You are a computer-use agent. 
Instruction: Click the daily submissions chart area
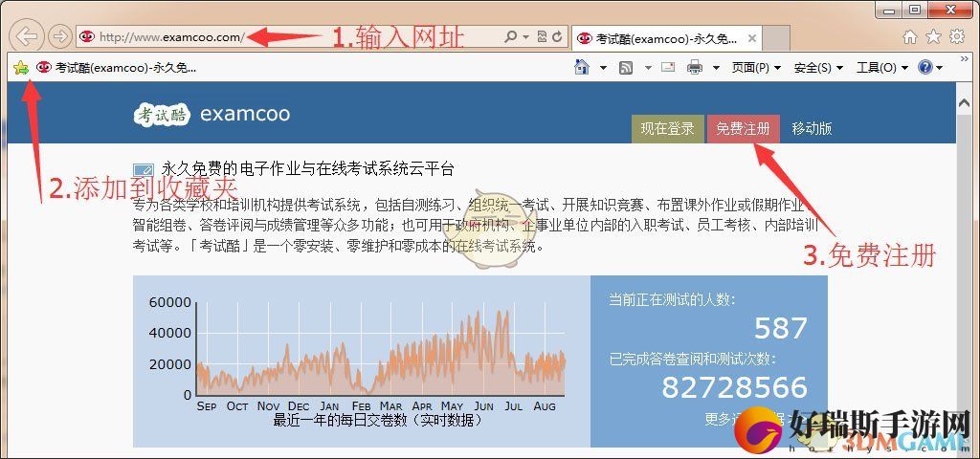tap(381, 348)
